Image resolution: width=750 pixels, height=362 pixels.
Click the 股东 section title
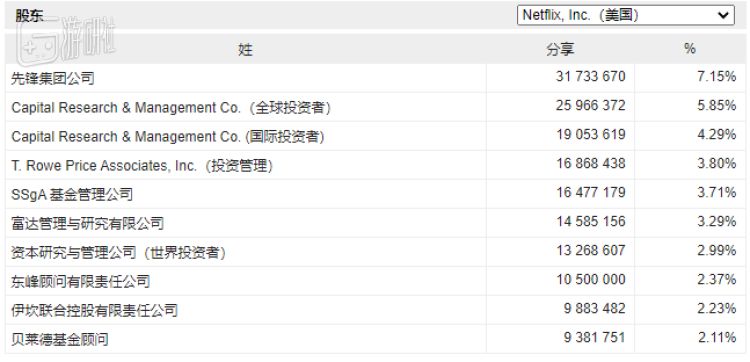point(29,16)
